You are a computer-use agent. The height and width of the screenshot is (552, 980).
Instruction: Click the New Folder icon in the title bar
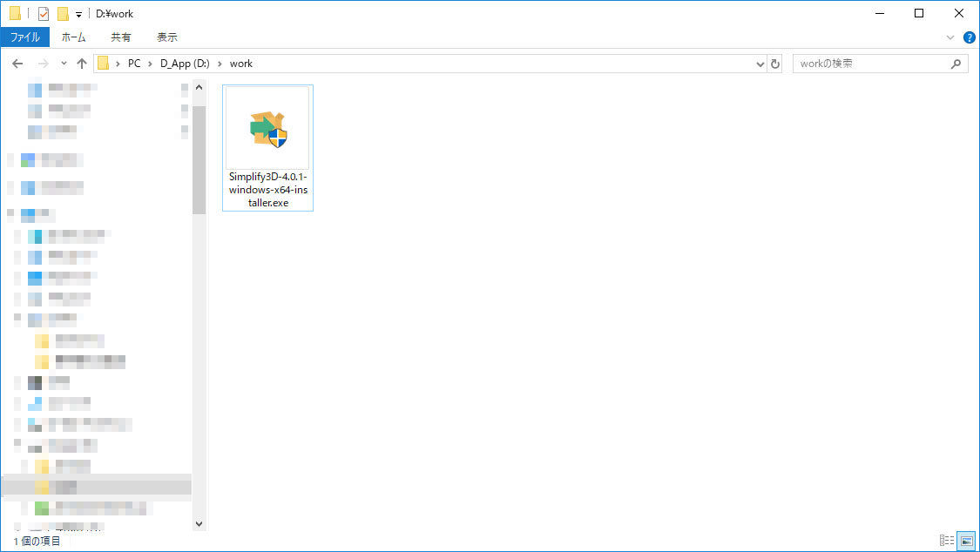63,14
